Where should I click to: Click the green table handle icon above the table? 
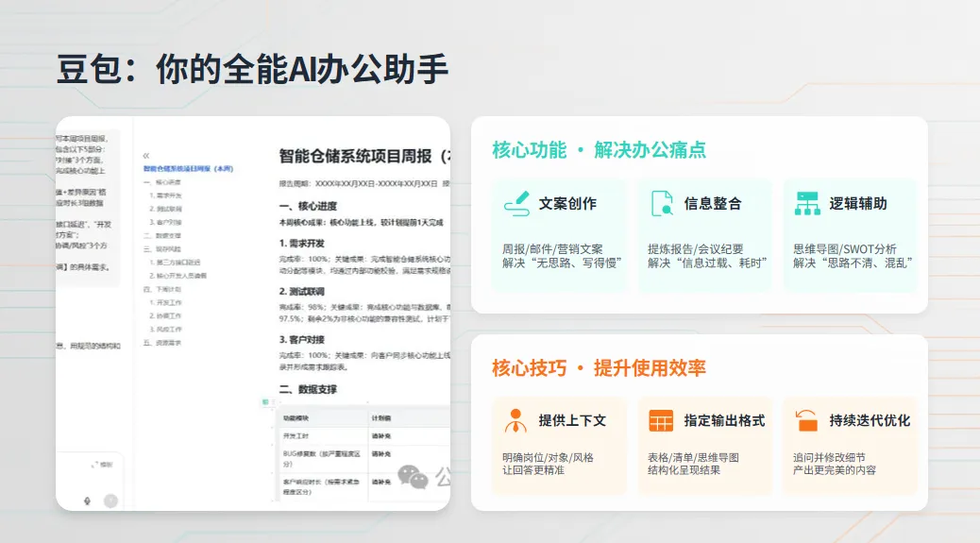click(265, 401)
